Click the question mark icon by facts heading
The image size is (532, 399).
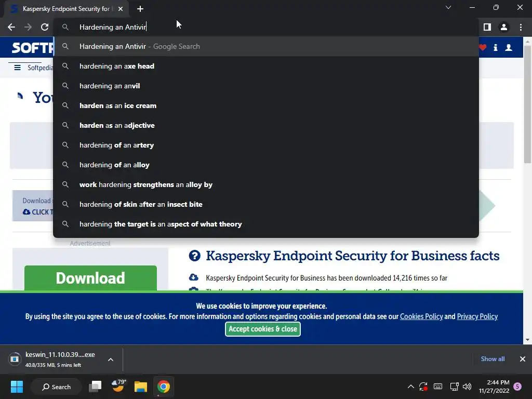click(x=194, y=256)
